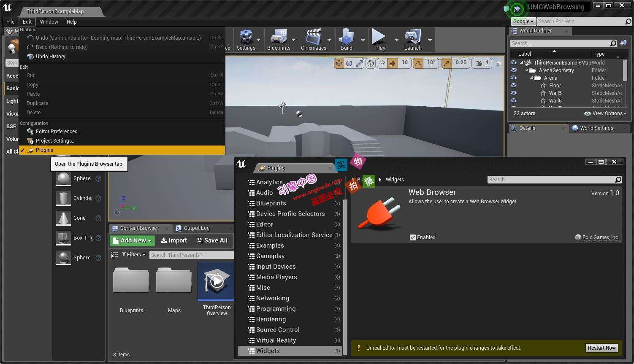The width and height of the screenshot is (634, 364).
Task: Click the Web Browser plugin plug icon
Action: point(379,213)
